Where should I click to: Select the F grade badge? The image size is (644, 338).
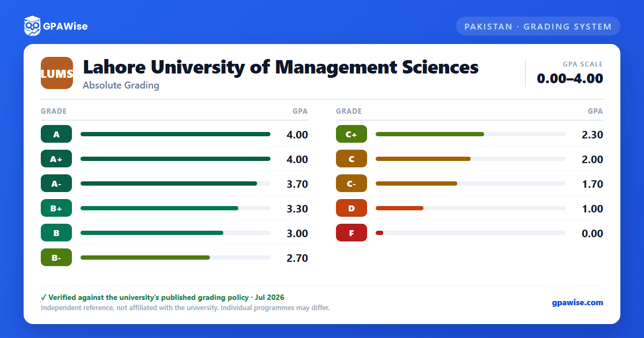click(x=352, y=233)
